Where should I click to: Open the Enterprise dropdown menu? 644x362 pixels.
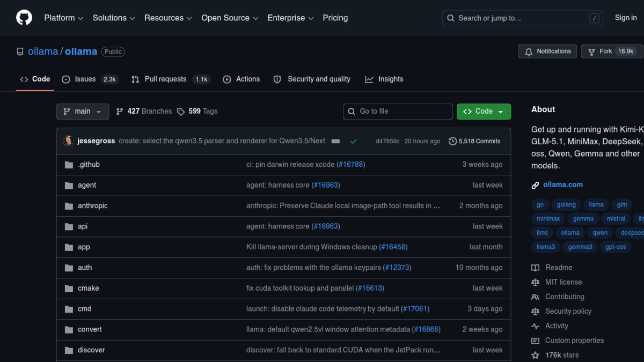290,18
